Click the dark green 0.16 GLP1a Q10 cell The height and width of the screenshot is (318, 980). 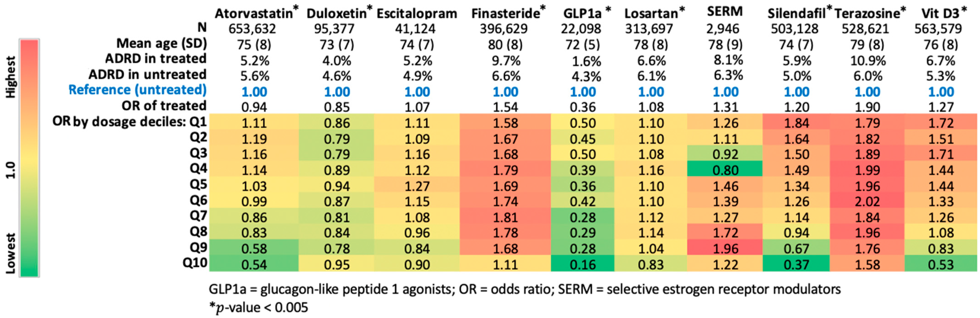582,264
